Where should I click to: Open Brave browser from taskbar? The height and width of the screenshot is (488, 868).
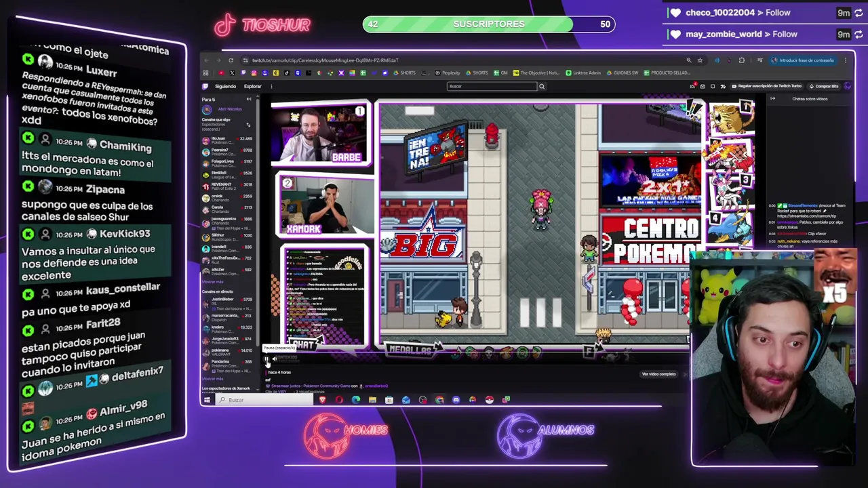323,400
